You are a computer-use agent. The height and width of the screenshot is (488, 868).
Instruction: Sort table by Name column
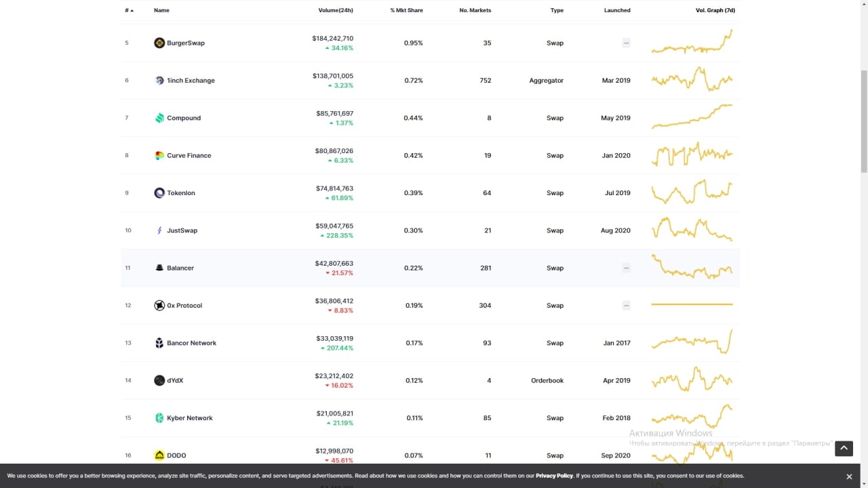pyautogui.click(x=161, y=10)
